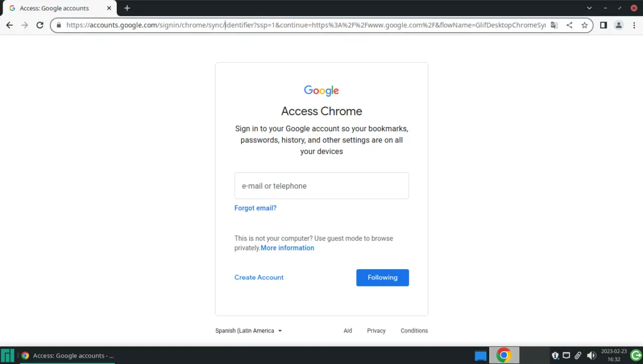Share this page using the share icon

[569, 25]
